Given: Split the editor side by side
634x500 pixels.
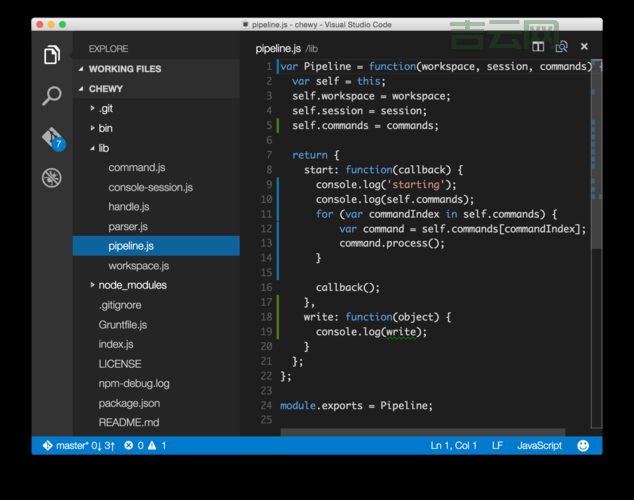Looking at the screenshot, I should (x=538, y=47).
